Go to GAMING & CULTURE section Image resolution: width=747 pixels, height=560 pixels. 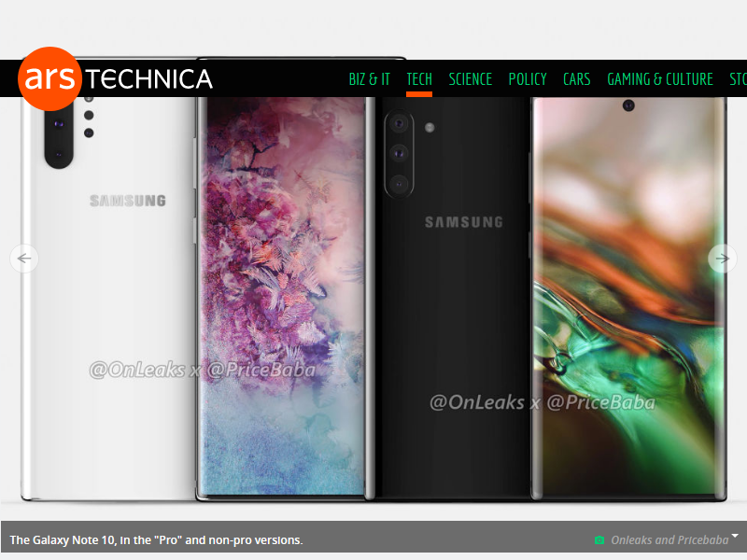point(659,79)
